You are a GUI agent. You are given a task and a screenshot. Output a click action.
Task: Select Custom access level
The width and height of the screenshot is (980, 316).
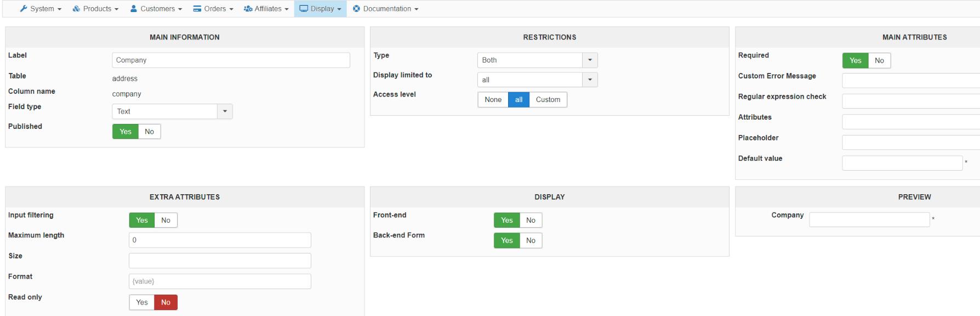[x=548, y=100]
